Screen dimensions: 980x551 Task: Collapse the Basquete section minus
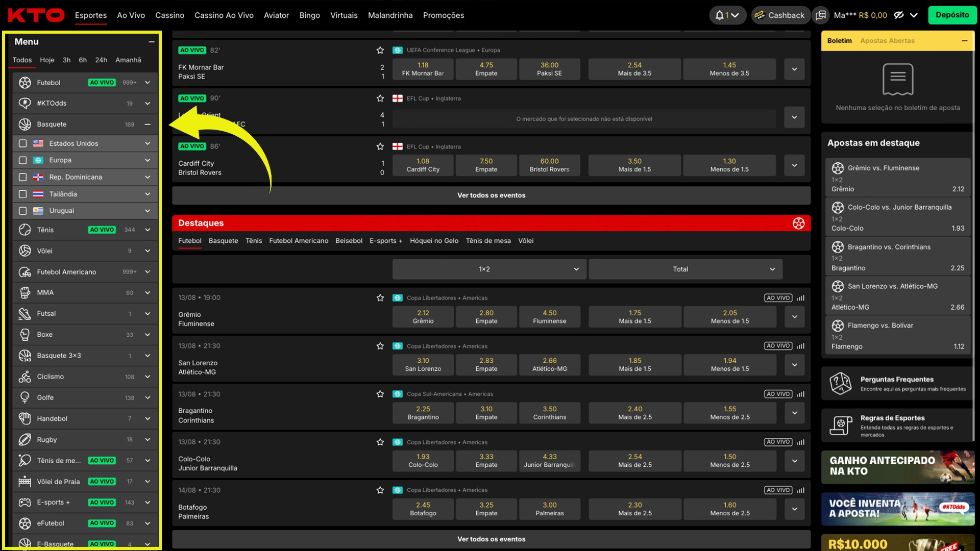point(148,124)
